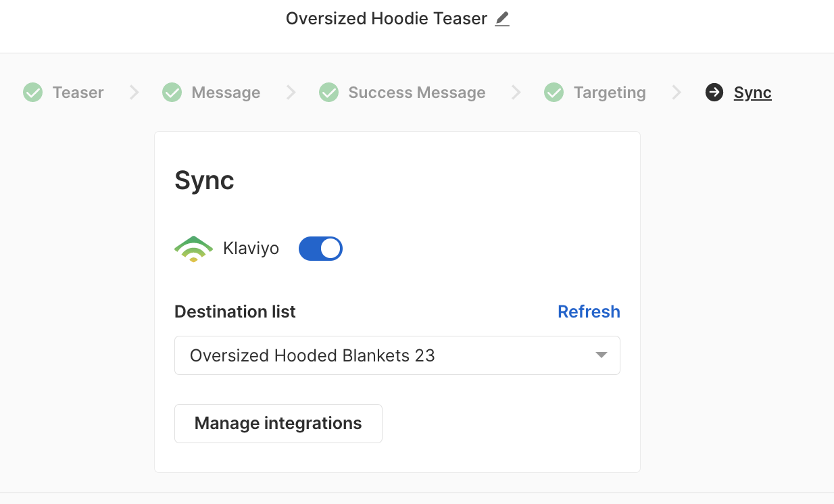Click the pencil icon to rename the campaign
This screenshot has width=834, height=504.
coord(501,20)
